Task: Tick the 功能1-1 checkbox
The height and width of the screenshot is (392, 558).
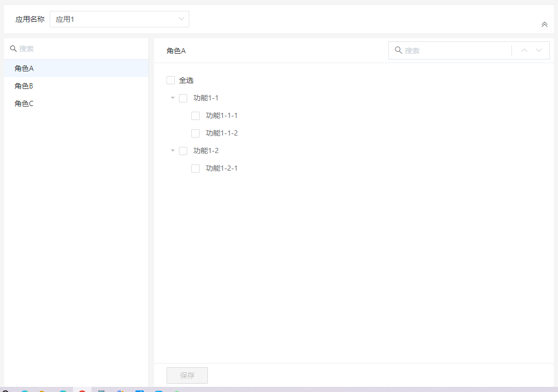Action: pos(183,98)
